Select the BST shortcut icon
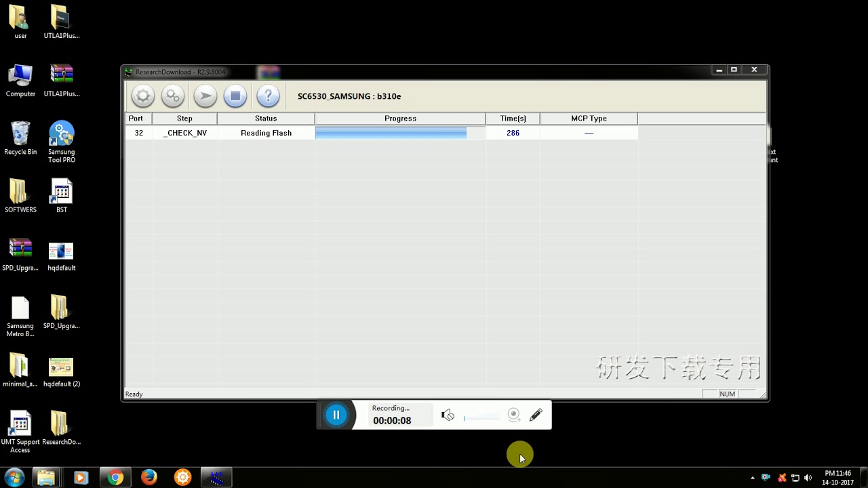Viewport: 868px width, 488px height. (62, 196)
